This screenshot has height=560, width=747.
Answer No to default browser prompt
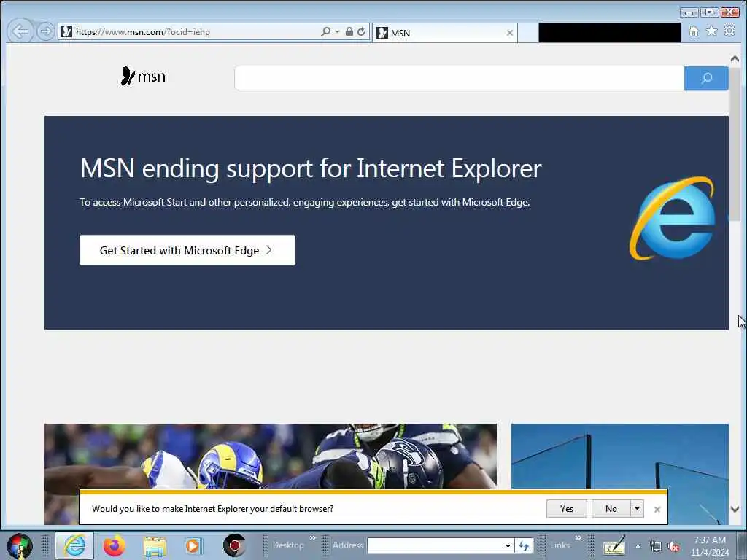tap(611, 508)
